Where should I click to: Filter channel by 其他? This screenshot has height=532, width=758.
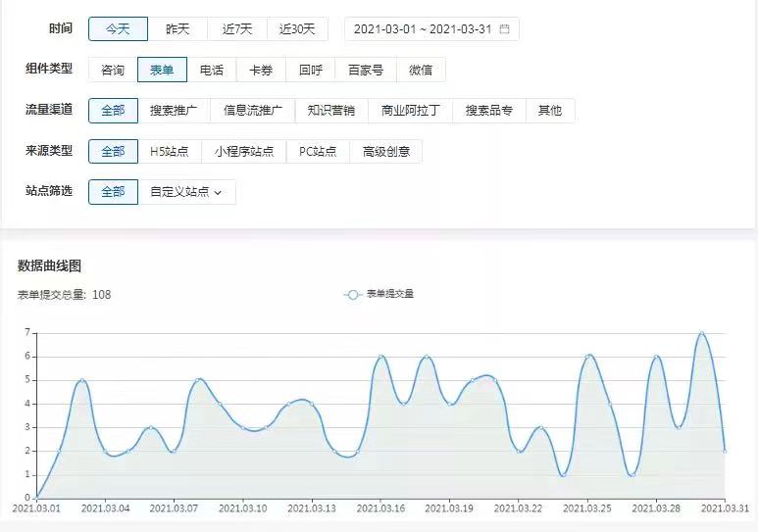point(550,111)
